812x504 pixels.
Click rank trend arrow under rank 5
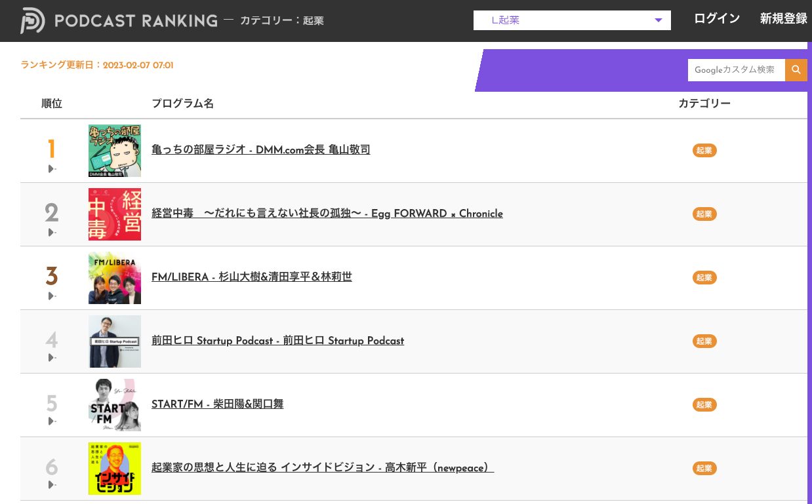pyautogui.click(x=52, y=421)
